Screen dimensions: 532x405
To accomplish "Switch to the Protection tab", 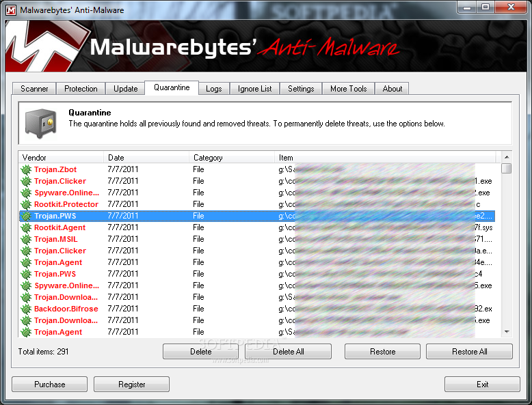I will pos(81,89).
